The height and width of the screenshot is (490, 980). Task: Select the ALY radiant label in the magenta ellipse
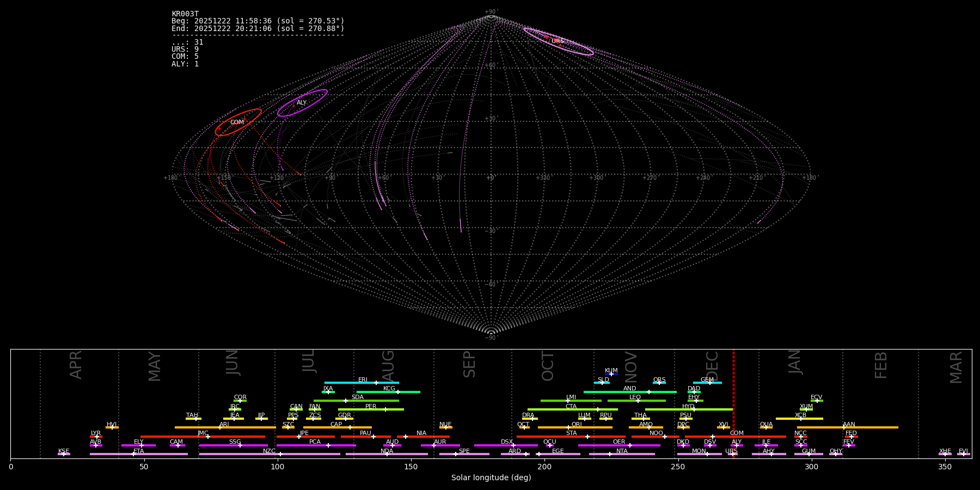click(x=302, y=103)
